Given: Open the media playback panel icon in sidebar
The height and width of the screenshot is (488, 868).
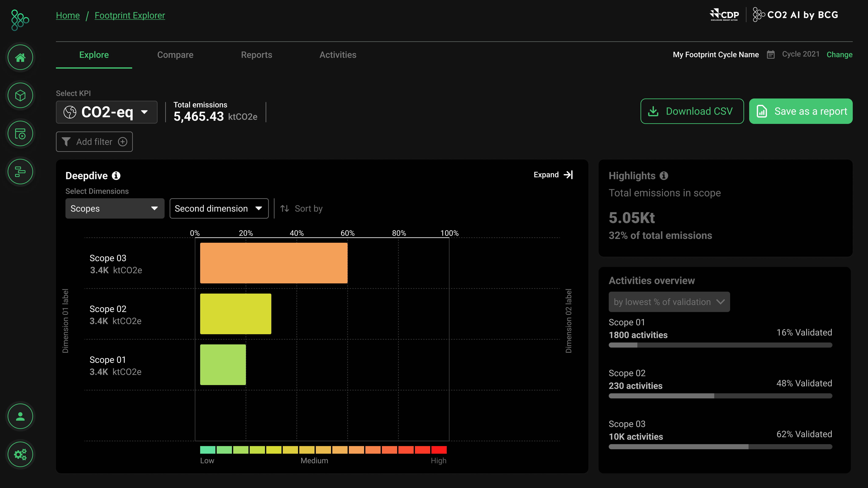Looking at the screenshot, I should (20, 133).
